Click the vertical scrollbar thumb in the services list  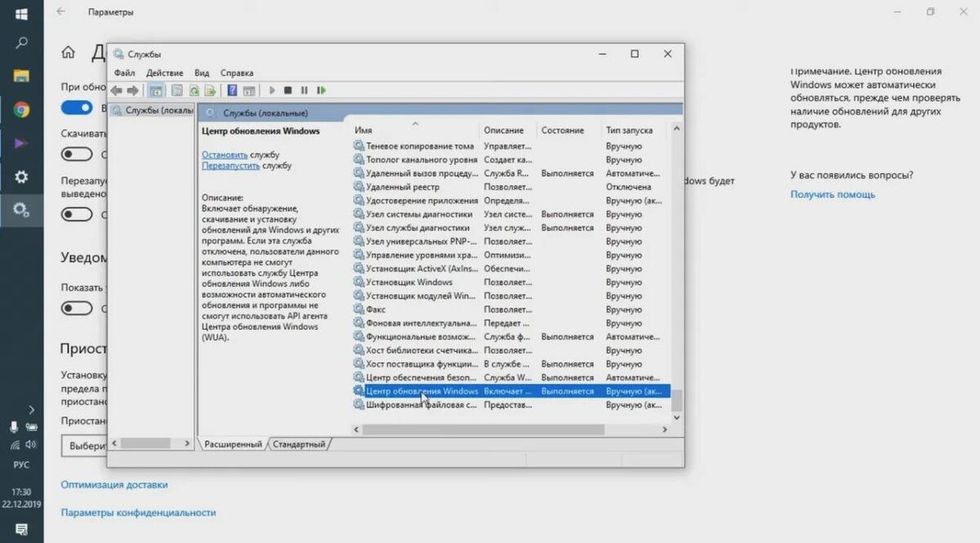click(675, 399)
